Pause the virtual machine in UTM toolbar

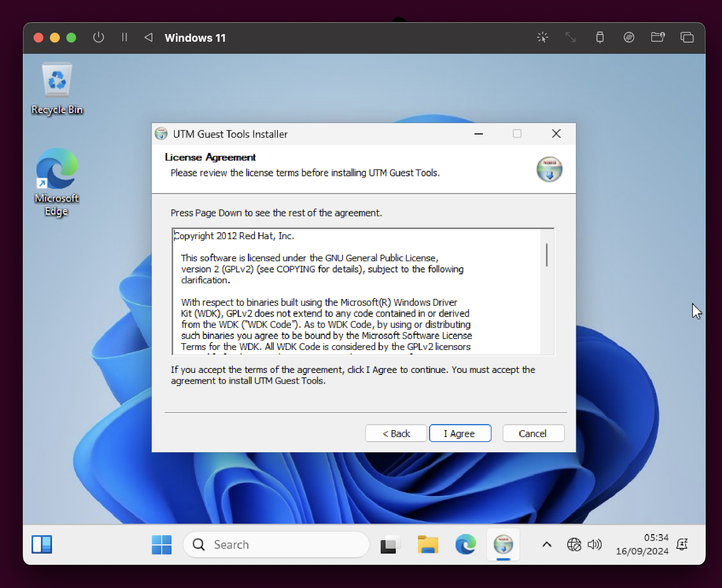point(125,37)
